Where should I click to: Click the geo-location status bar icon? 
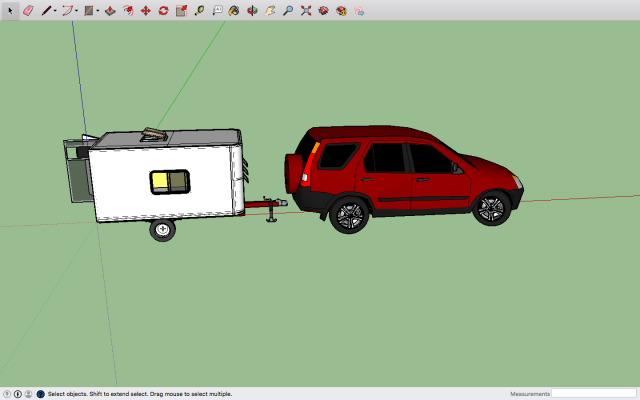[x=7, y=394]
